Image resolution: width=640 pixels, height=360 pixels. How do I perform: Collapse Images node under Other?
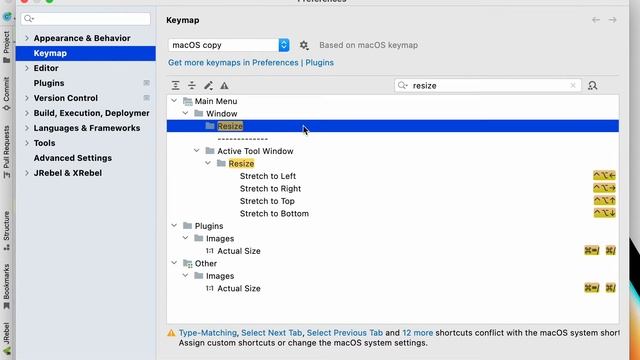click(x=186, y=276)
